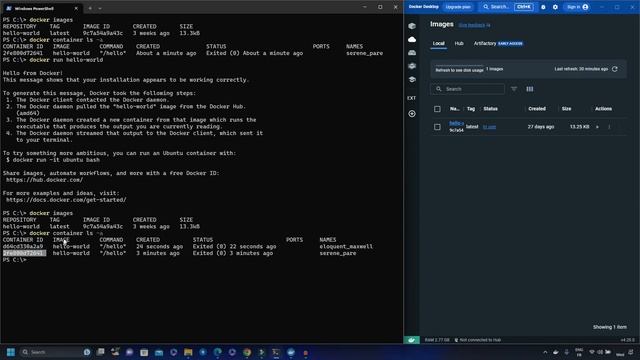
Task: Check the hello-world image row checkbox
Action: pos(437,127)
